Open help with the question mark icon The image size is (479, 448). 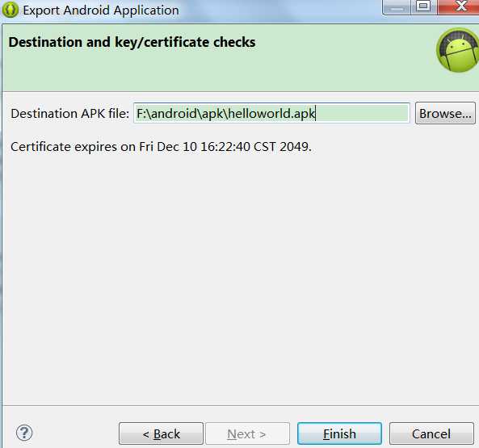tap(24, 433)
